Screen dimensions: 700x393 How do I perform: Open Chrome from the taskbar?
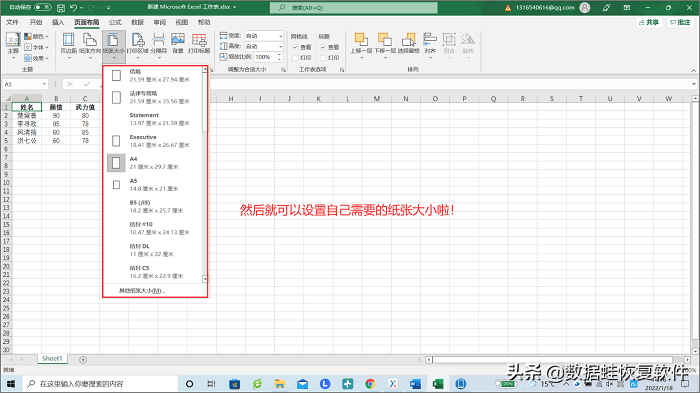point(370,384)
